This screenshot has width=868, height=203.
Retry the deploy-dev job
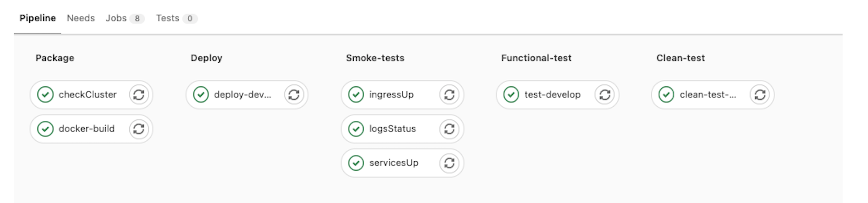(294, 95)
